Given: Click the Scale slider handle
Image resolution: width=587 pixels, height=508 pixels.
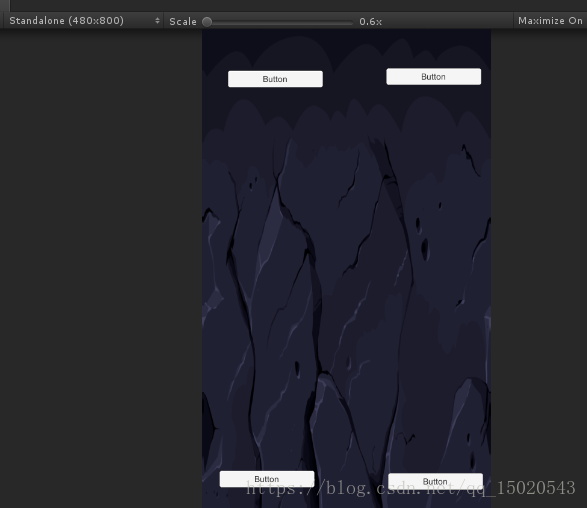Looking at the screenshot, I should click(x=207, y=22).
